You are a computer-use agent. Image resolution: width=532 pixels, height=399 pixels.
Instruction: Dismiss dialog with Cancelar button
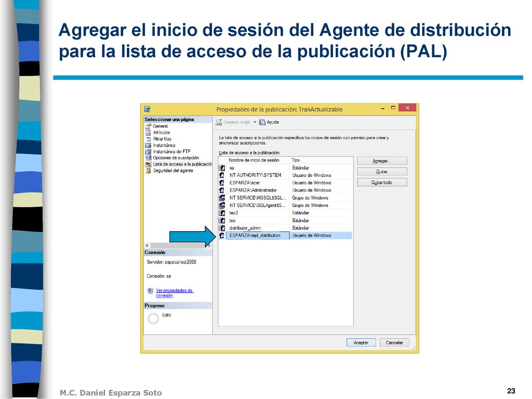click(394, 343)
